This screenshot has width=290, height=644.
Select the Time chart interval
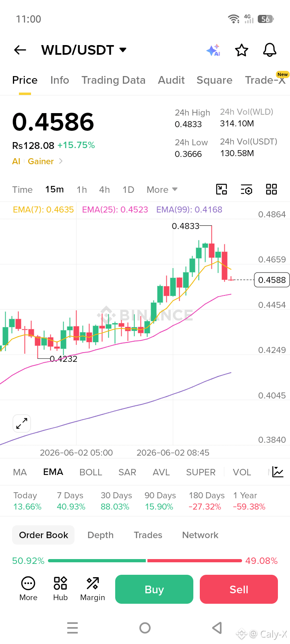(x=22, y=190)
